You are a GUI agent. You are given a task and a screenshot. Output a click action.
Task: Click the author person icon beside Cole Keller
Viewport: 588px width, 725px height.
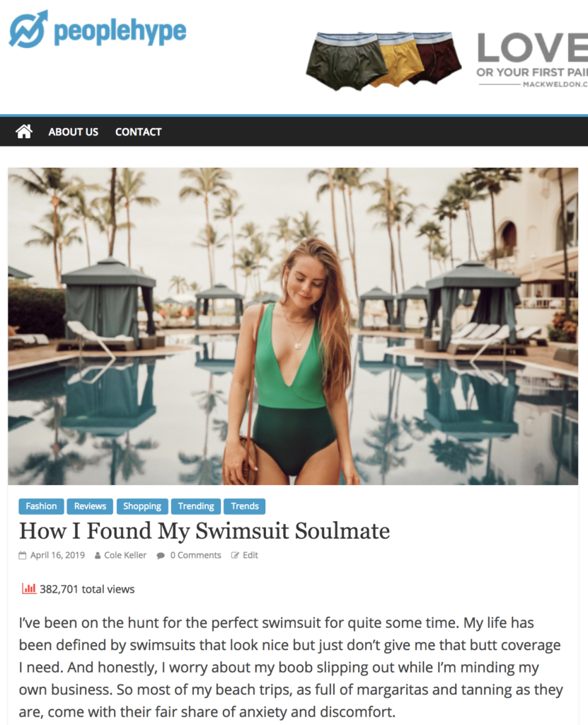(98, 555)
